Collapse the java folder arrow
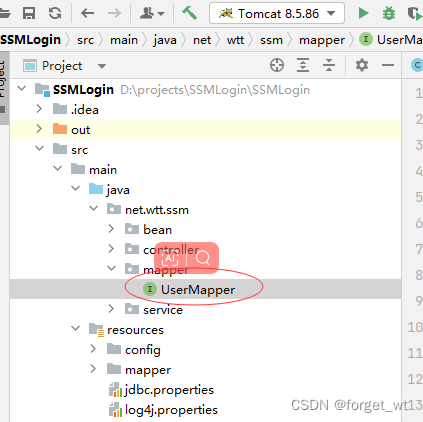423x422 pixels. pos(76,189)
